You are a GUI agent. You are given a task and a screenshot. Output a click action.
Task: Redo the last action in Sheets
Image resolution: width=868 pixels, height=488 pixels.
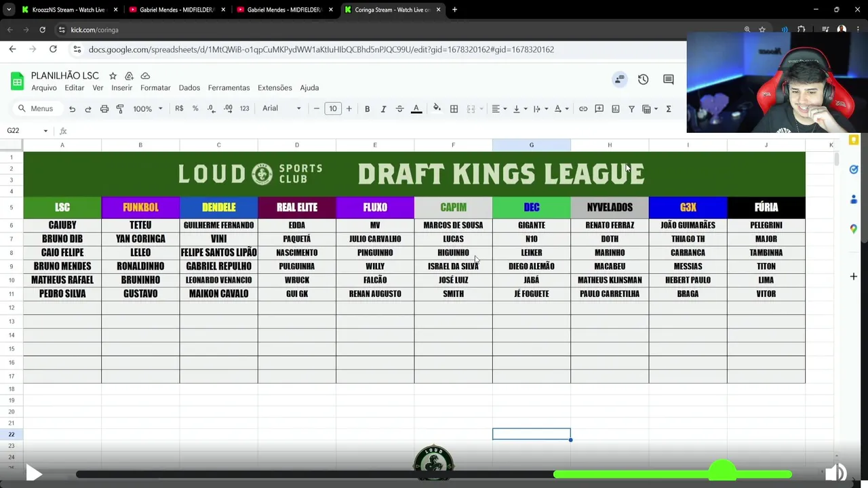[x=88, y=108]
